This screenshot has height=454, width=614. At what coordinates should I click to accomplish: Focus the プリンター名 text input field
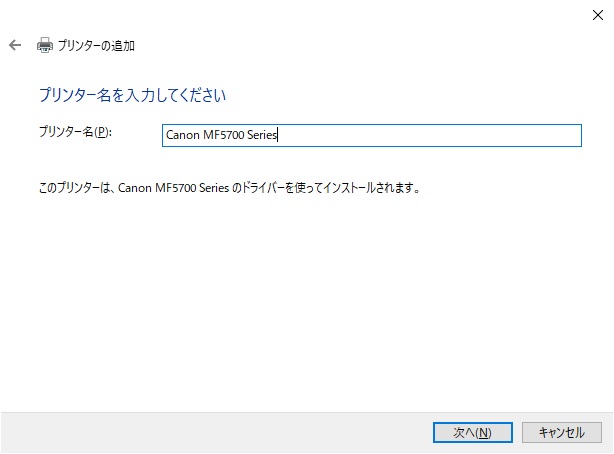[x=372, y=135]
